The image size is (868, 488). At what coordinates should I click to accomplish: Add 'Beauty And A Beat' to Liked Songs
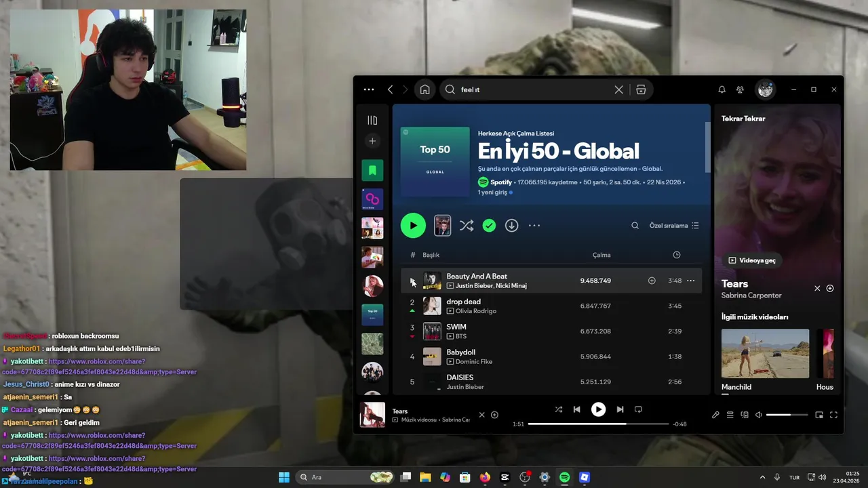(652, 281)
